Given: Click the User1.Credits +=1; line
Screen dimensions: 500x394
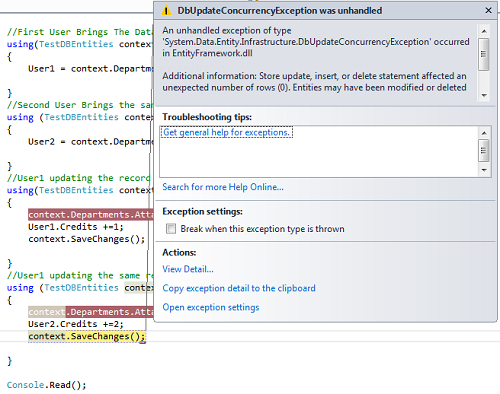Looking at the screenshot, I should (x=76, y=227).
